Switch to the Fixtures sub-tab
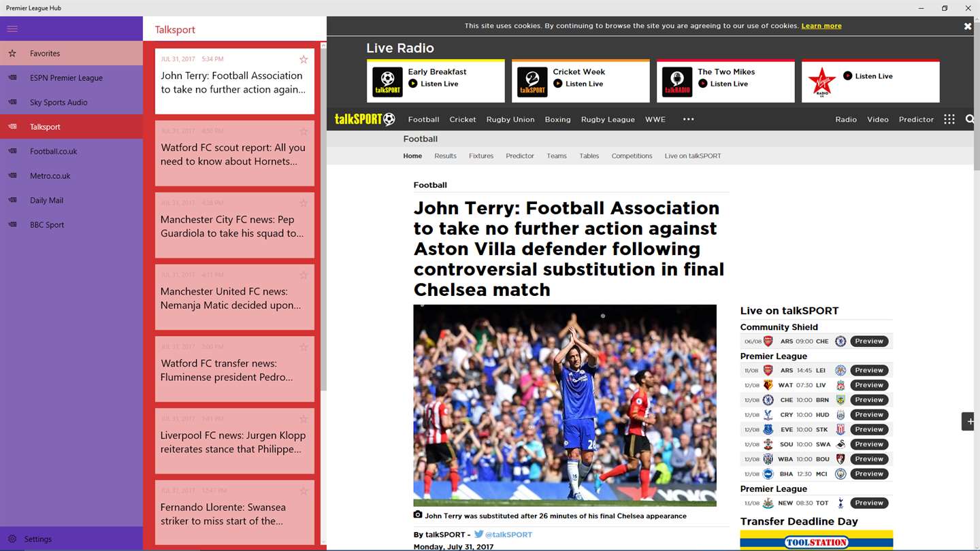 [481, 156]
